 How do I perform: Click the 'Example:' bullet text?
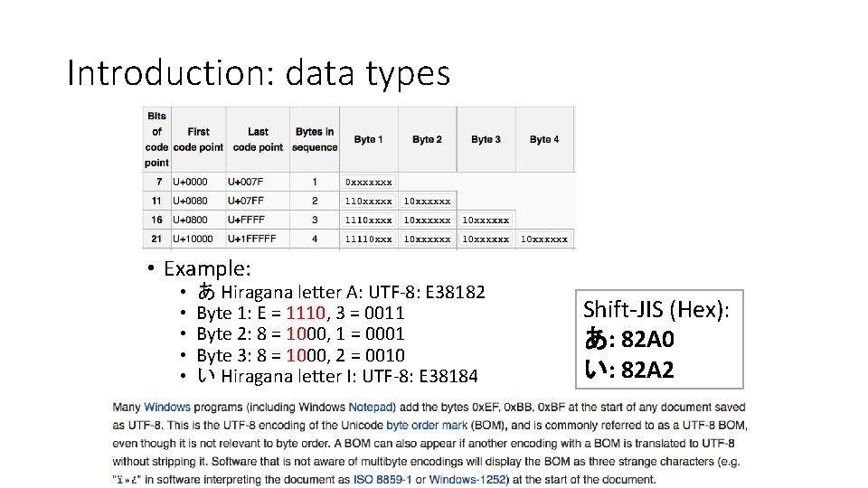[x=207, y=268]
